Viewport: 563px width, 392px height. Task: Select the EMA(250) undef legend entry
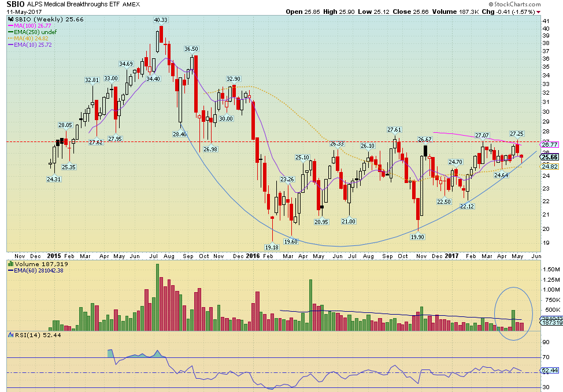[32, 32]
